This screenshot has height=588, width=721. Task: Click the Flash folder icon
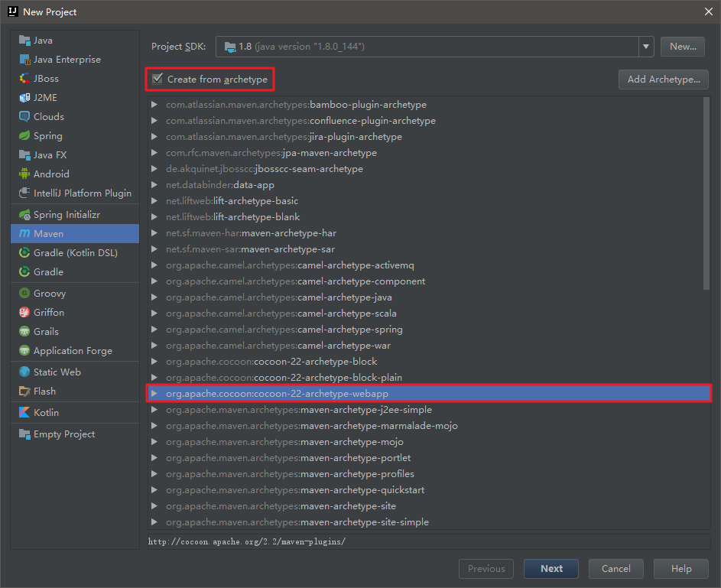tap(24, 391)
